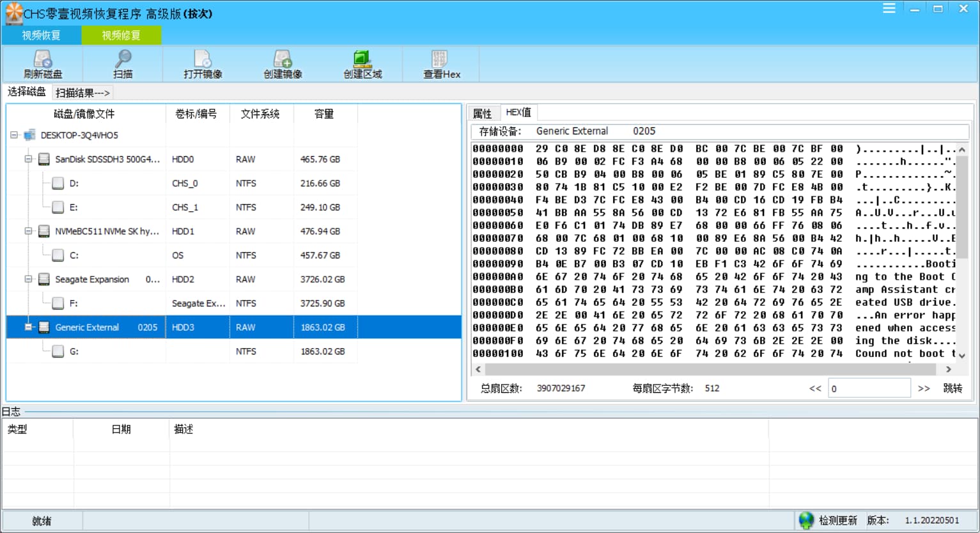Open the hex viewer via 查看Hex
The width and height of the screenshot is (980, 533).
(x=440, y=63)
